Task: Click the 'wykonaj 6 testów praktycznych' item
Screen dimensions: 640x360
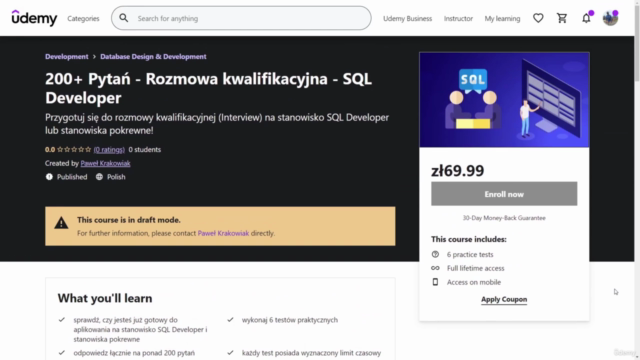Action: [x=290, y=320]
